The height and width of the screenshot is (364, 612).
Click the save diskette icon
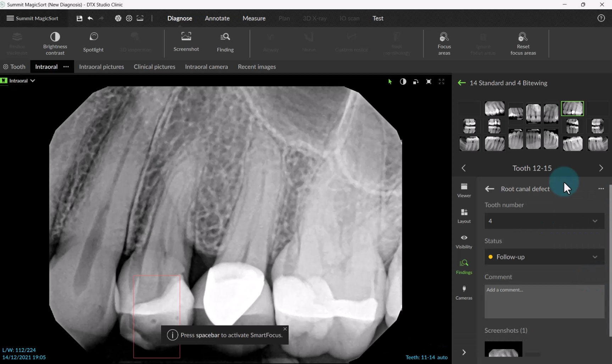click(79, 18)
